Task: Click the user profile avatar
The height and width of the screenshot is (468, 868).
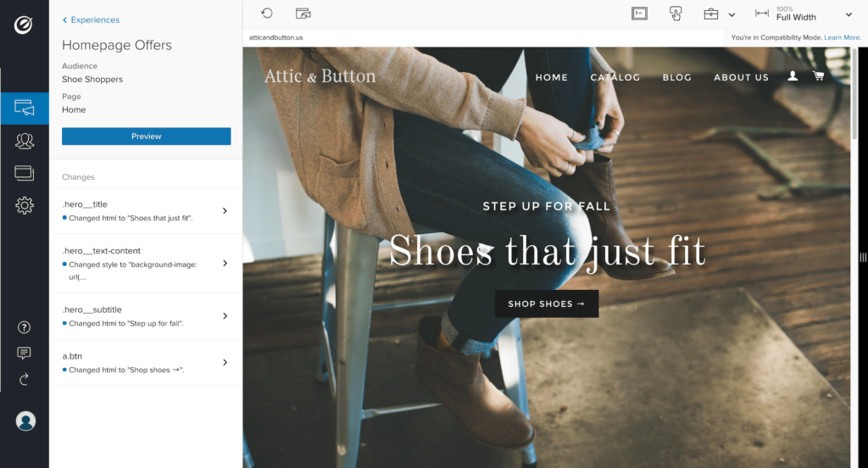Action: [x=25, y=421]
